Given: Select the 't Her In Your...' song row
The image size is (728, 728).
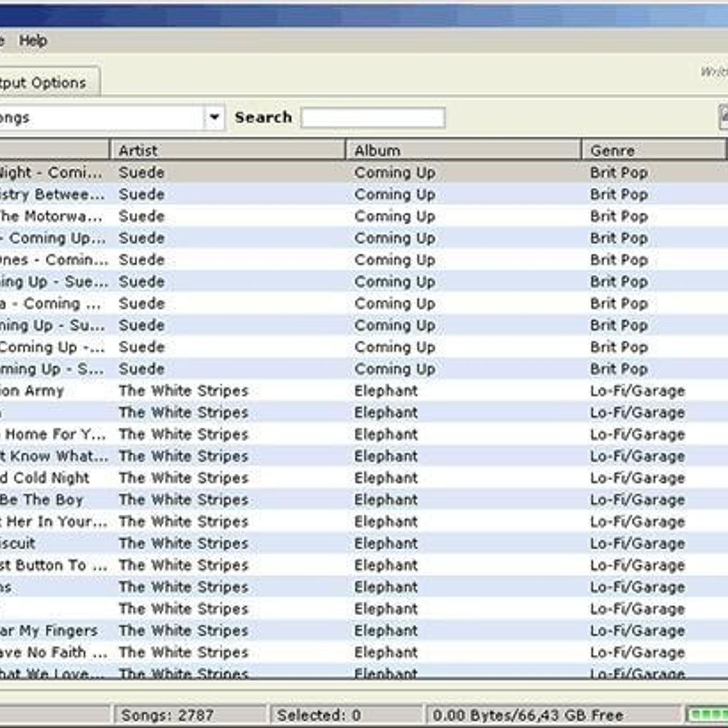Looking at the screenshot, I should click(364, 522).
